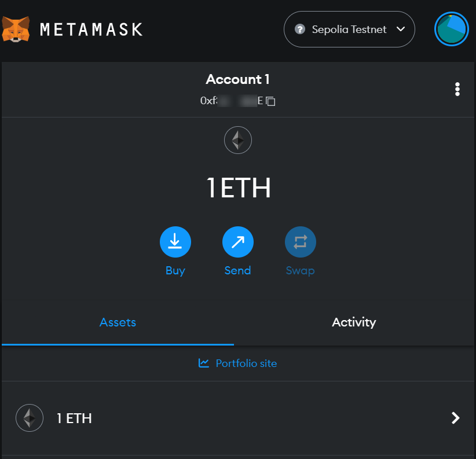
Task: Click the Ethereum icon in asset row
Action: pos(30,418)
